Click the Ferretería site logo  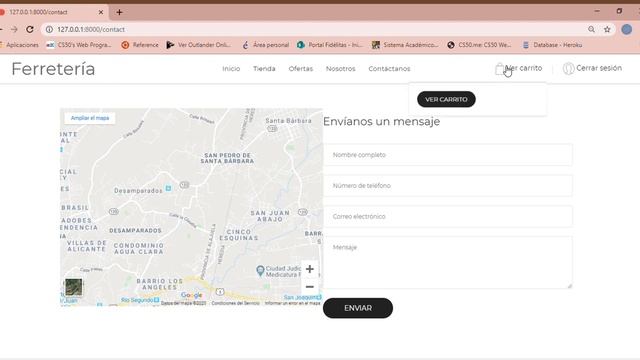pyautogui.click(x=53, y=69)
